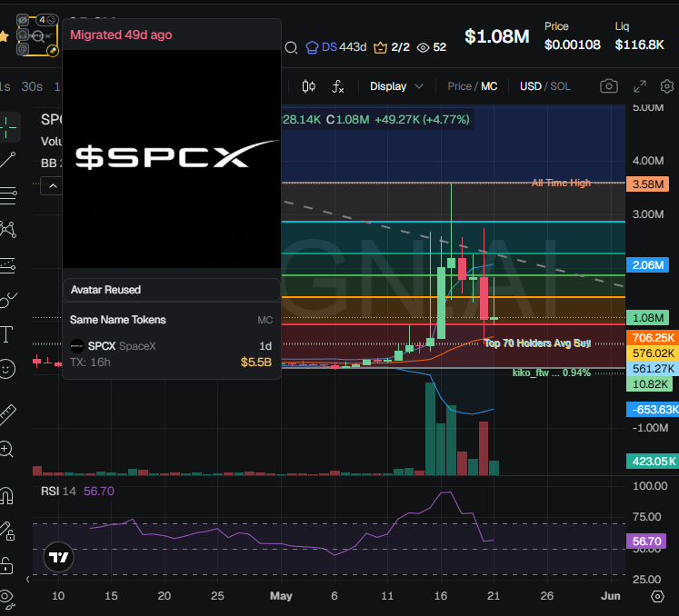Open the candlestick chart type selector

click(308, 86)
